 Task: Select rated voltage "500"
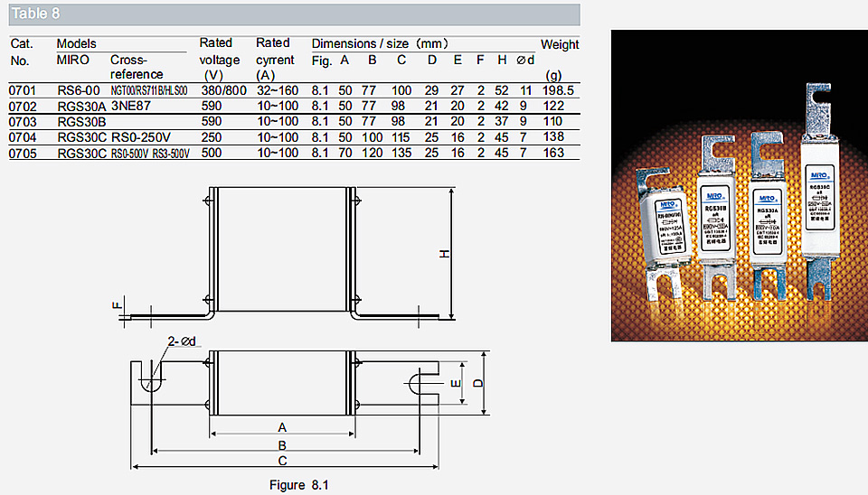pyautogui.click(x=212, y=153)
